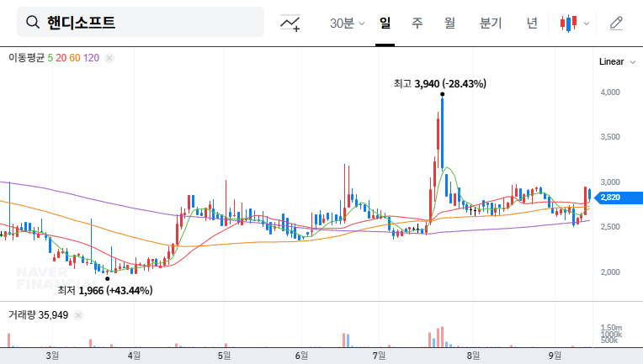This screenshot has height=364, width=643.
Task: Activate the pencil drawing tool
Action: point(616,23)
